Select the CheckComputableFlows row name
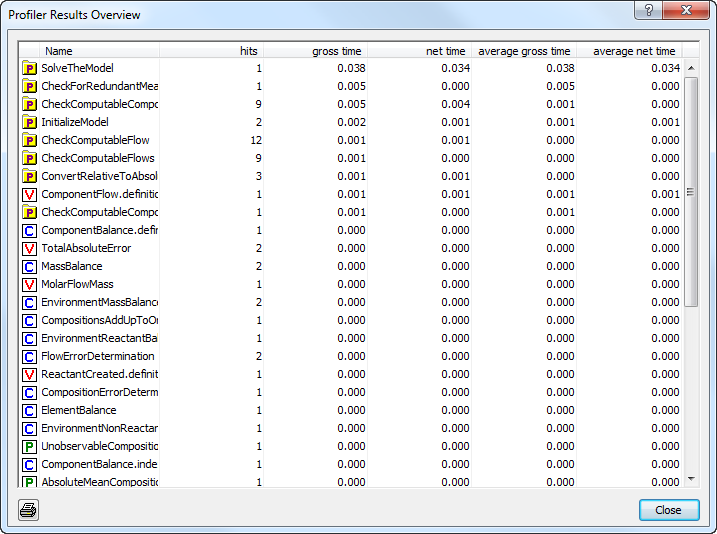This screenshot has height=534, width=717. (98, 158)
